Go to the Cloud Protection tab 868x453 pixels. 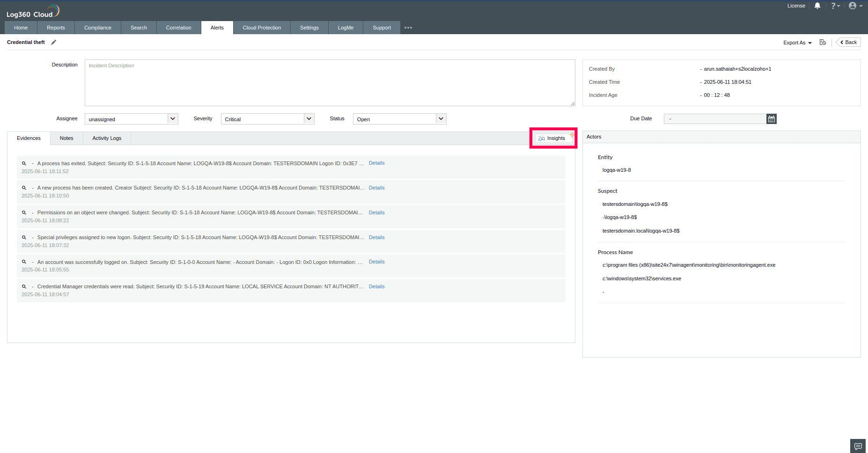click(x=262, y=28)
